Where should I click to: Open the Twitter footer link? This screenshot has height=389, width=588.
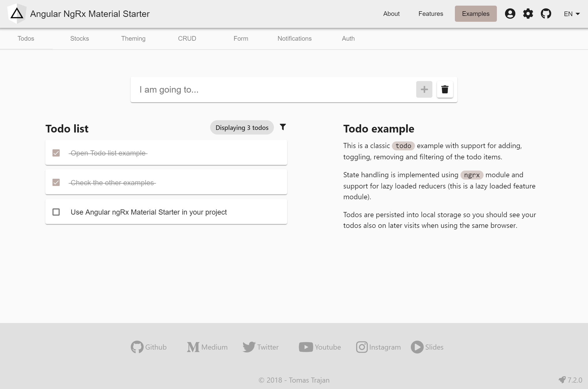tap(261, 347)
